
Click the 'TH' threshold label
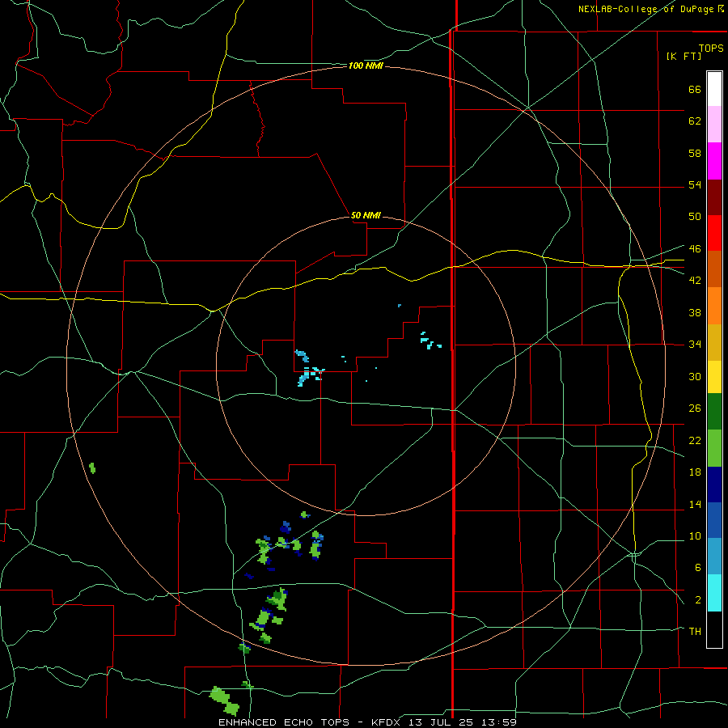[695, 631]
